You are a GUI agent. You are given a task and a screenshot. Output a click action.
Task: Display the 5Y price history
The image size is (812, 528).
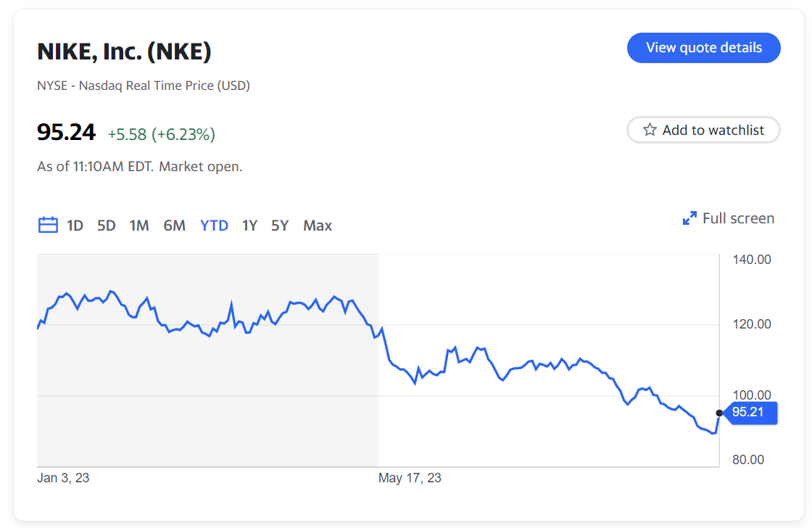(280, 226)
